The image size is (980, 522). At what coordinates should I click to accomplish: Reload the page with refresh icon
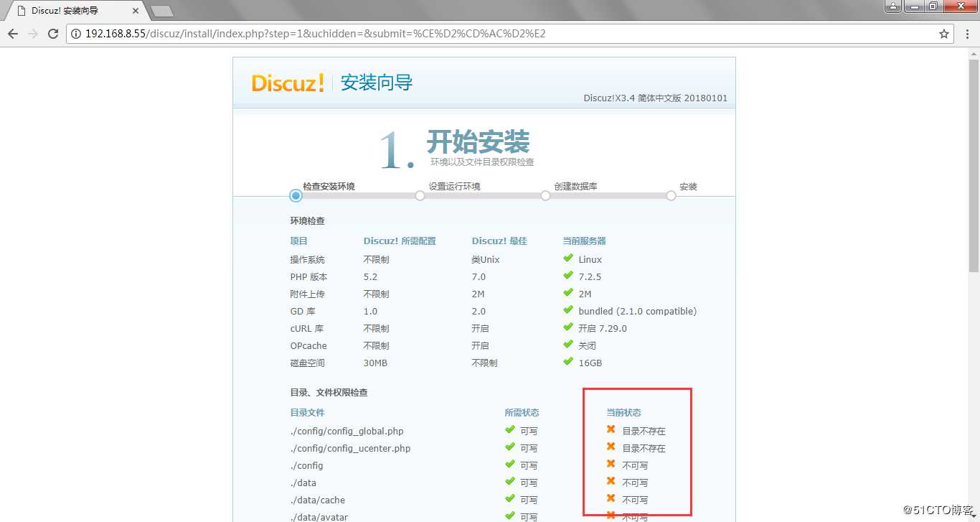coord(52,34)
